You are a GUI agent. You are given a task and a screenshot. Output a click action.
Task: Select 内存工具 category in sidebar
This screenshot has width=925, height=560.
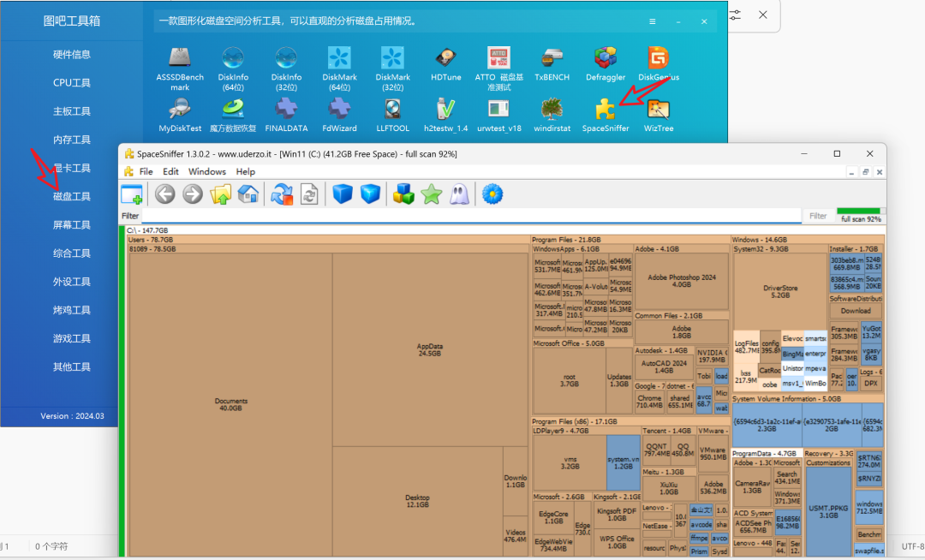(x=71, y=140)
